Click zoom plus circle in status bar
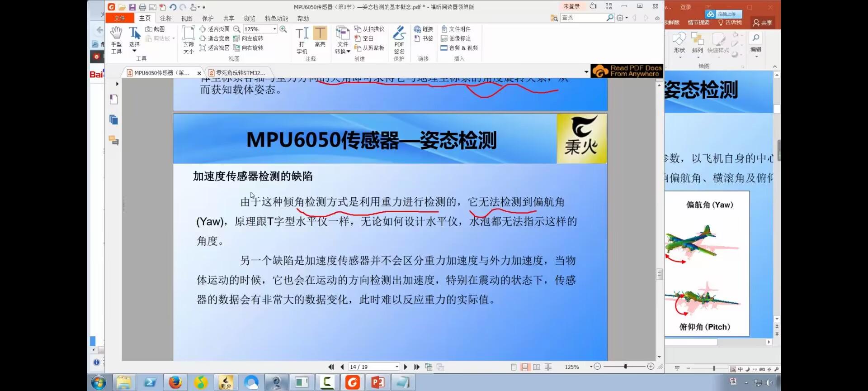The width and height of the screenshot is (868, 391). (651, 367)
